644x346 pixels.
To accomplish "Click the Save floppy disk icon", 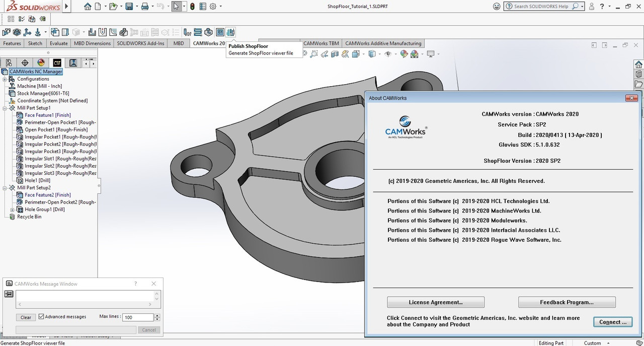I will 129,7.
